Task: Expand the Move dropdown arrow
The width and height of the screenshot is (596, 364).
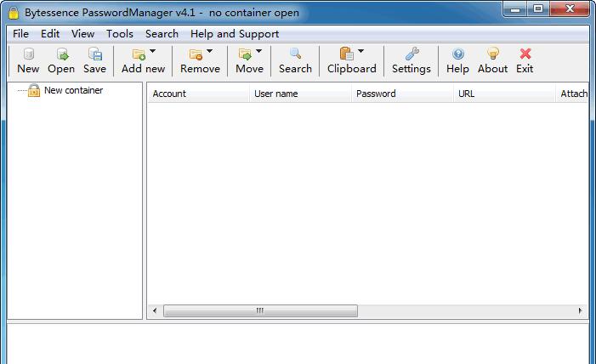Action: [x=258, y=51]
